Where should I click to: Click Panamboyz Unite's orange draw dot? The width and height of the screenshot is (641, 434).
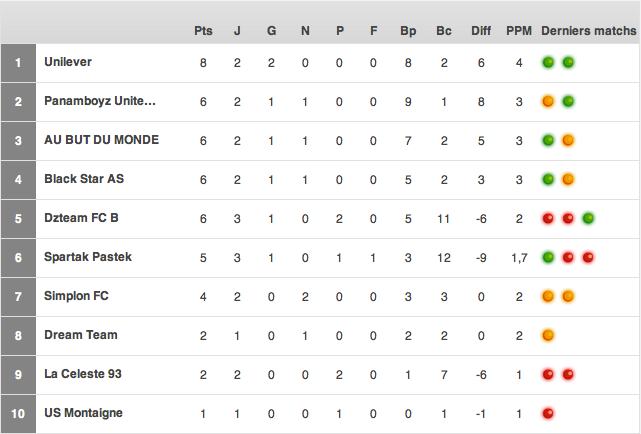click(548, 102)
